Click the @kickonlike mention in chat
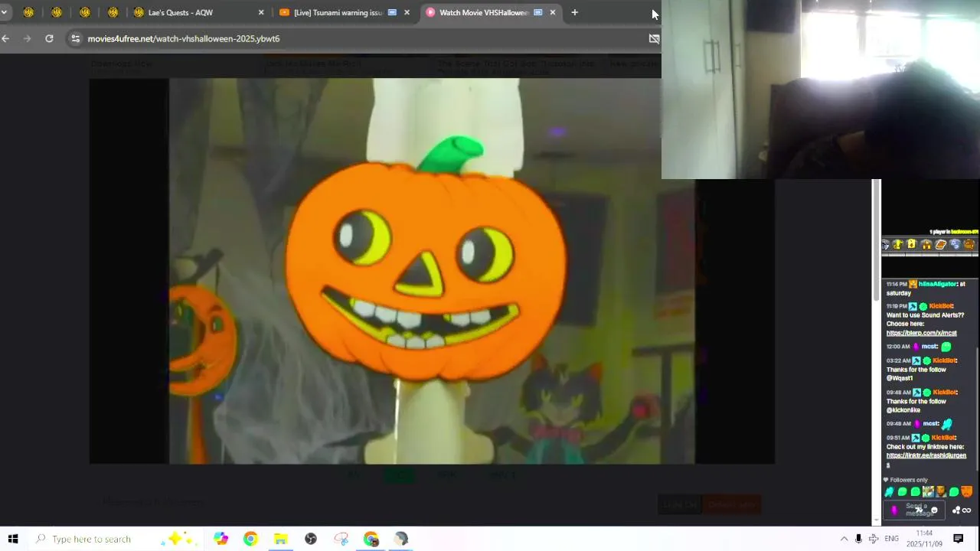Viewport: 980px width, 551px height. pyautogui.click(x=904, y=410)
